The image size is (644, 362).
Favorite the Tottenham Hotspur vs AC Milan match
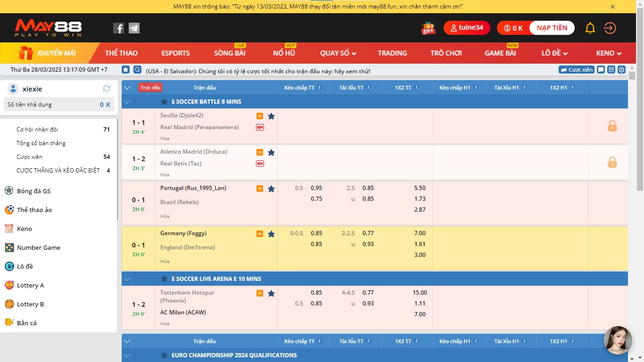tap(271, 293)
